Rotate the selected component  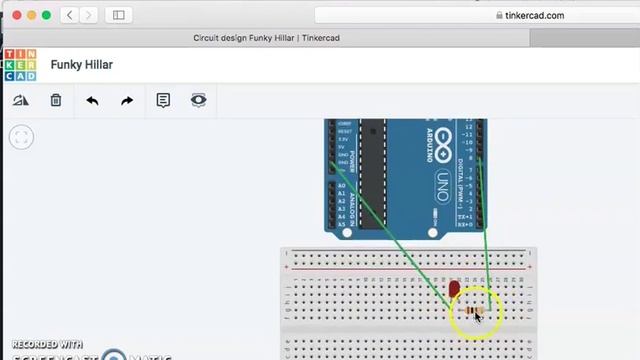(x=20, y=100)
